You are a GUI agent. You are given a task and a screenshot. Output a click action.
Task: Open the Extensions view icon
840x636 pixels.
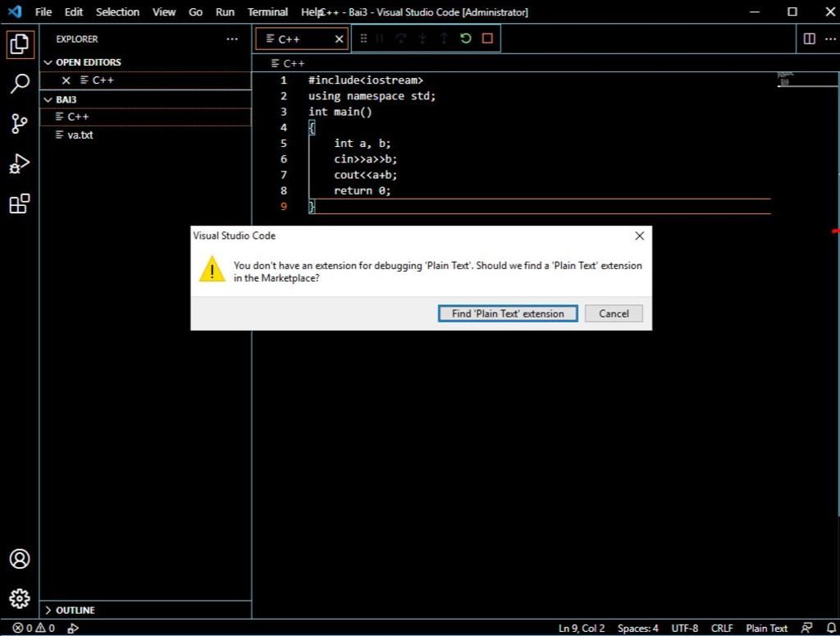pos(20,204)
